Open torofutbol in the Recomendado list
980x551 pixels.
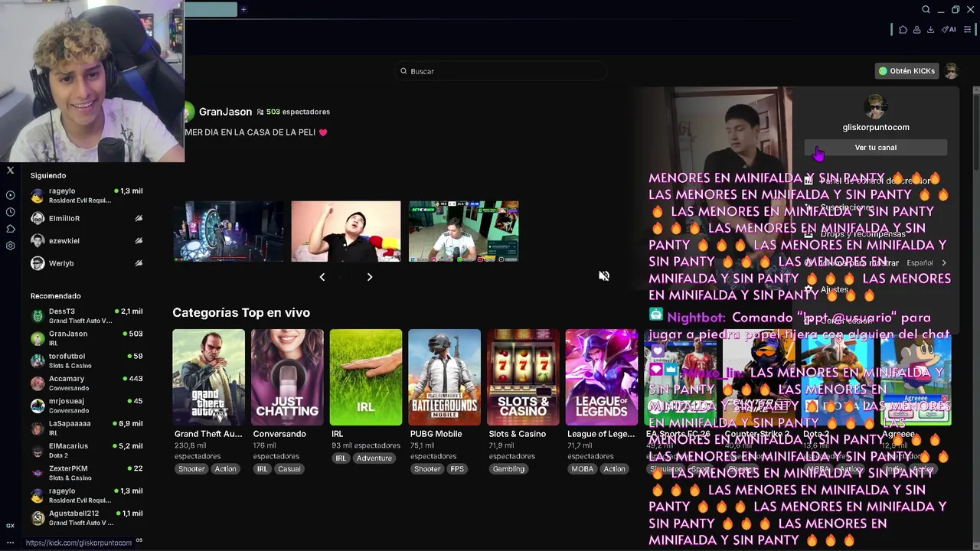[87, 360]
